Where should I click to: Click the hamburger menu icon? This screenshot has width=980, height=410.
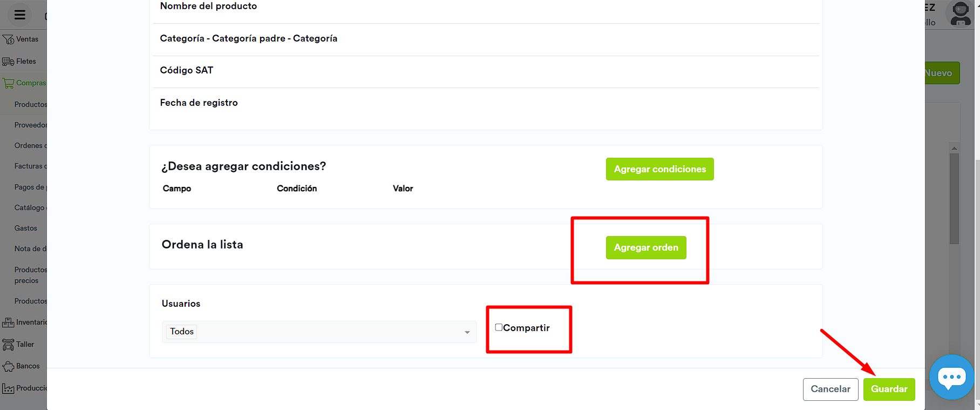(20, 15)
